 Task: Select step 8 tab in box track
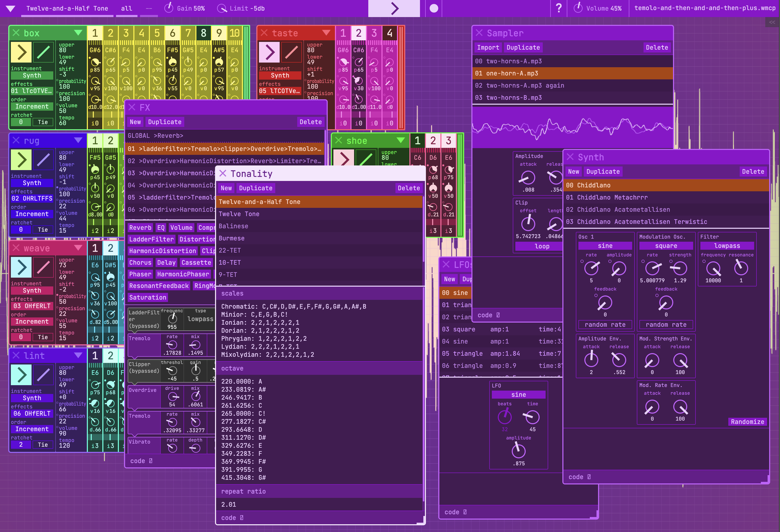203,33
